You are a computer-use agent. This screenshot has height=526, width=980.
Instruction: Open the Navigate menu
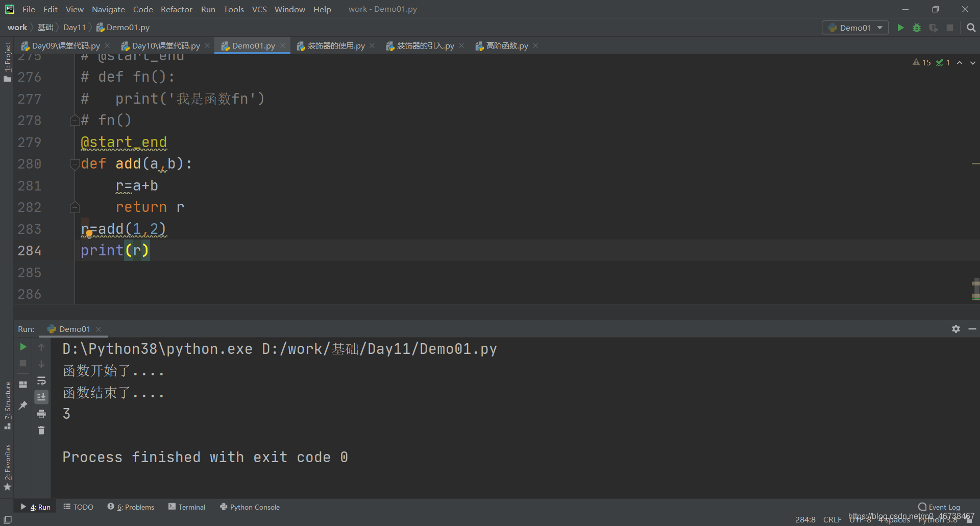click(108, 9)
